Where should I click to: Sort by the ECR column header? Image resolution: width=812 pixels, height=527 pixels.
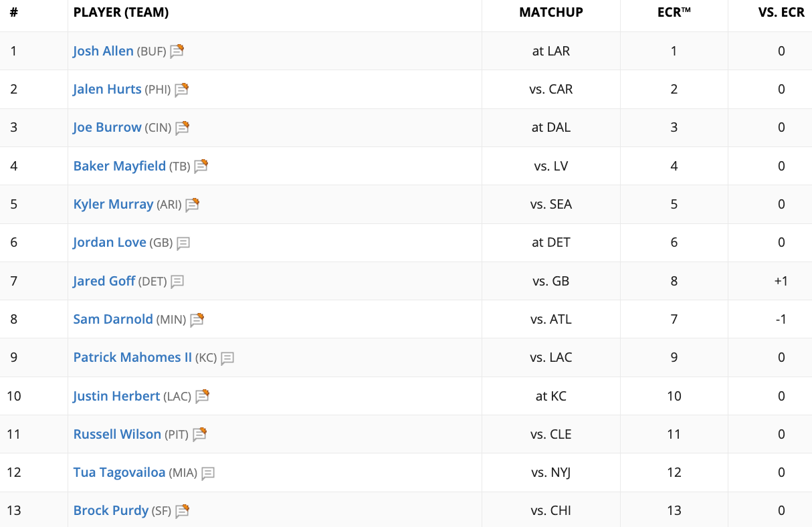coord(674,12)
